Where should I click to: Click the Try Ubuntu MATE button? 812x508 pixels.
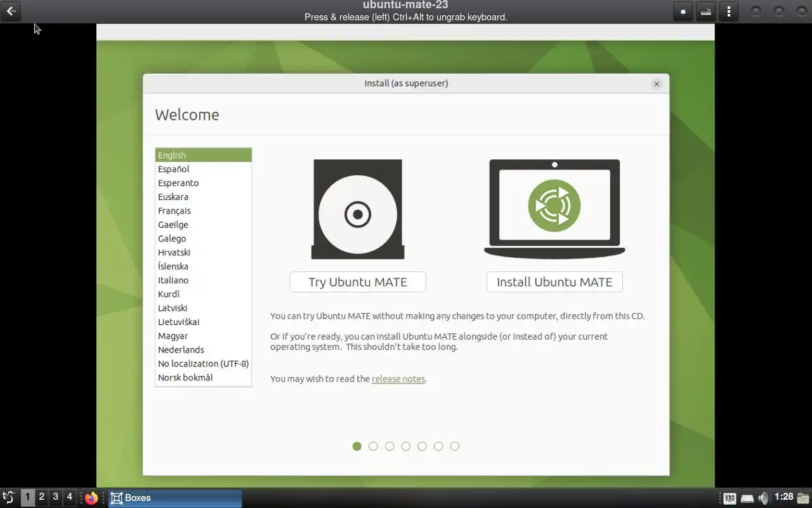pos(358,282)
